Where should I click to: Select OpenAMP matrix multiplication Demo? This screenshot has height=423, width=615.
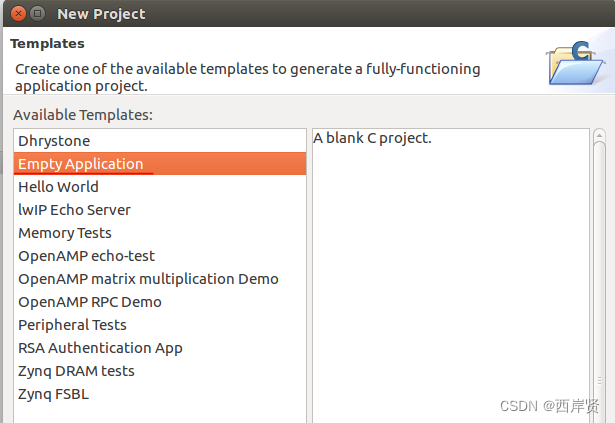coord(148,279)
